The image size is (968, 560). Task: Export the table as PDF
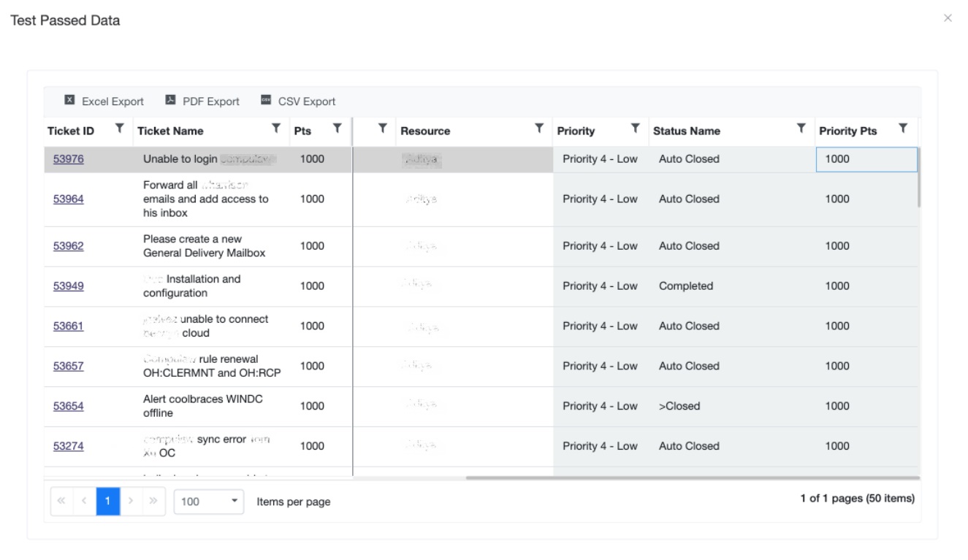coord(202,101)
